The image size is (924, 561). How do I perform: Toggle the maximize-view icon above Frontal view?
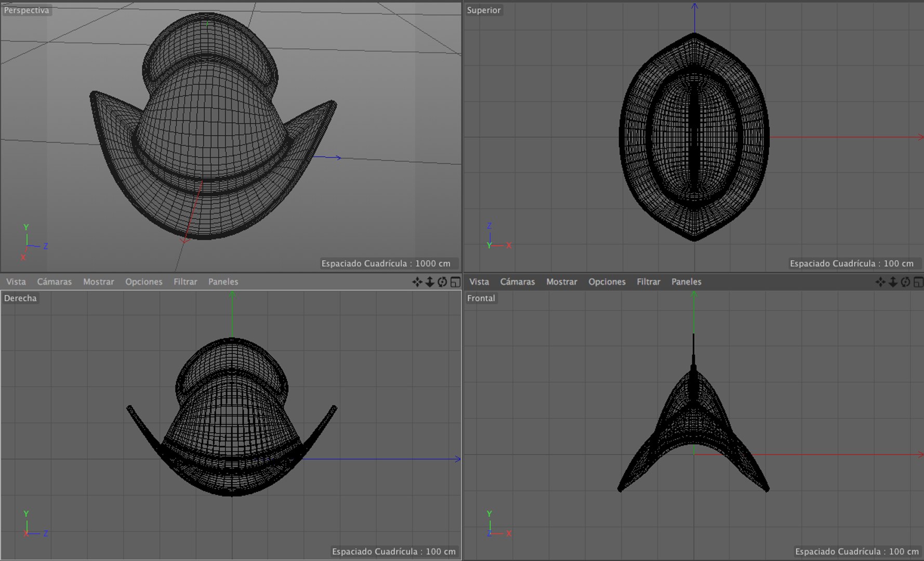click(x=918, y=282)
